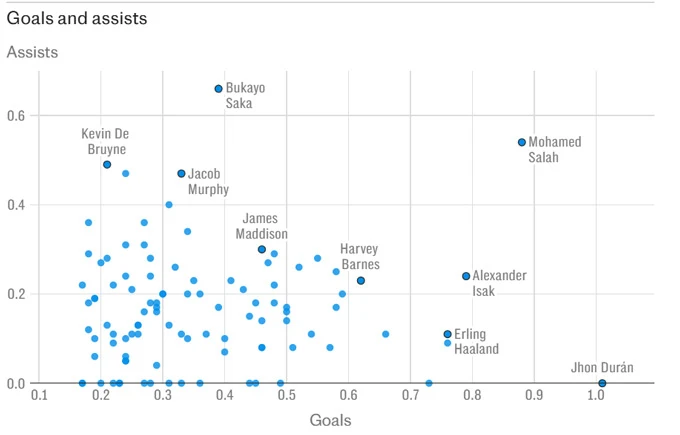Image resolution: width=680 pixels, height=435 pixels.
Task: Click Bukayo Saka's data point
Action: (x=219, y=89)
